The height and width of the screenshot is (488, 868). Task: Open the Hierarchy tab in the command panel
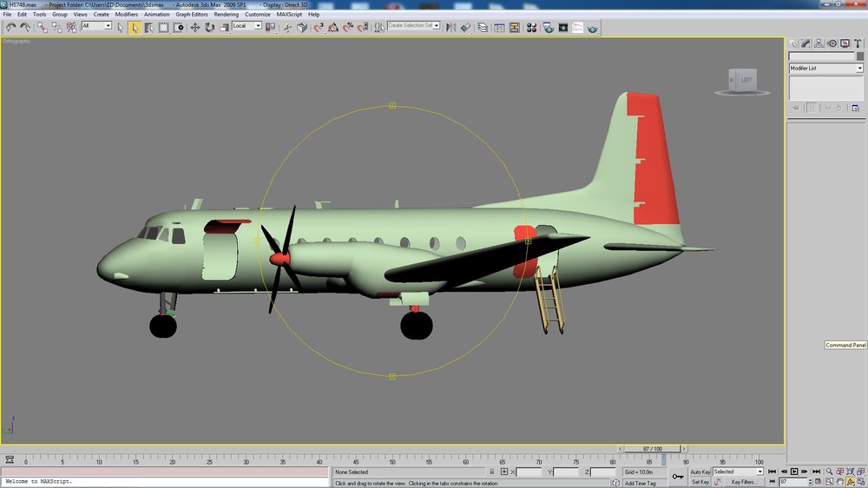[x=819, y=43]
